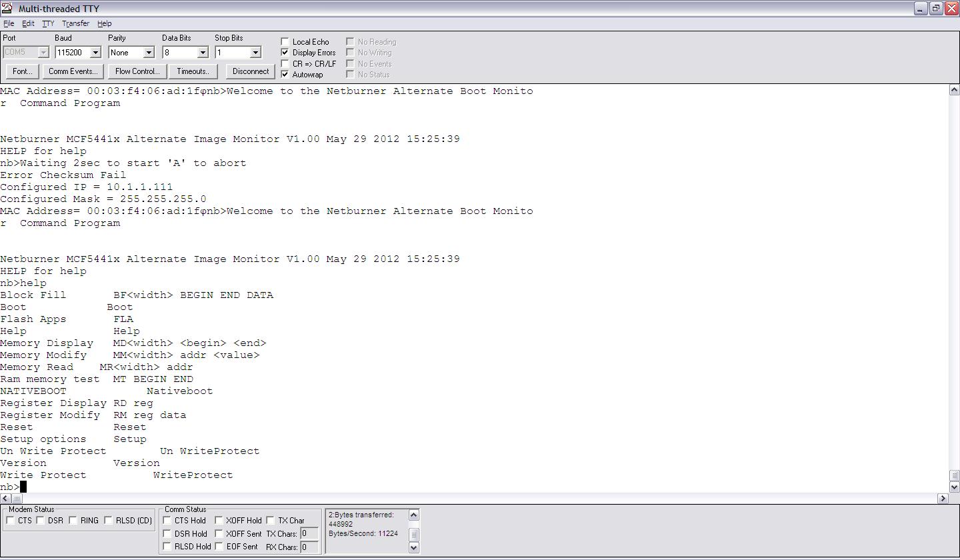Image resolution: width=960 pixels, height=560 pixels.
Task: Click the 'Error Checksum Fail' terminal line
Action: [63, 175]
